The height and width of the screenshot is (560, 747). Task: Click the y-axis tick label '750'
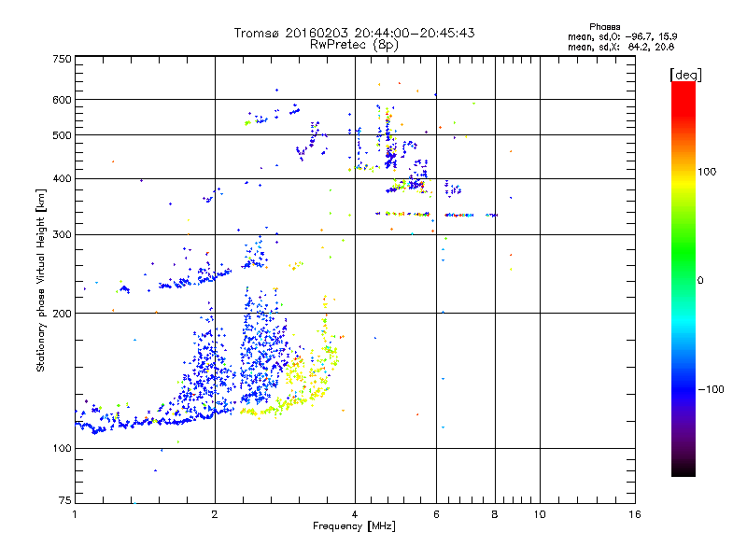pyautogui.click(x=63, y=59)
